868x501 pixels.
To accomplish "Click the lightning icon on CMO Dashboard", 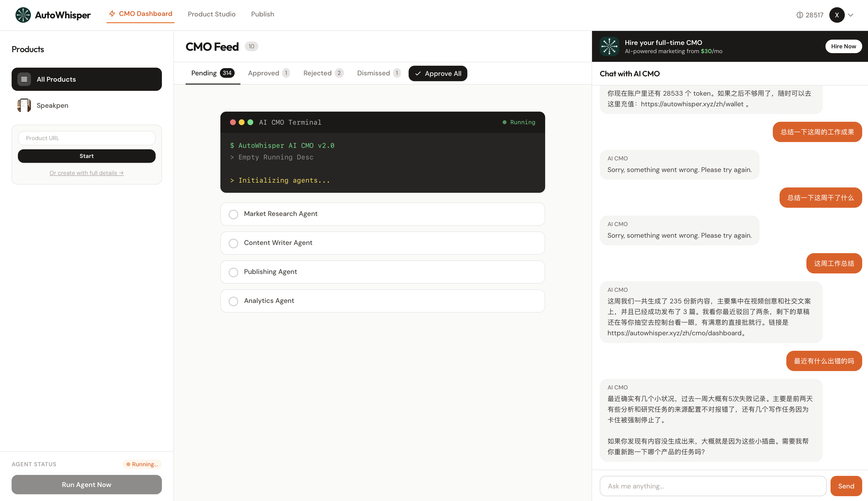I will 112,14.
